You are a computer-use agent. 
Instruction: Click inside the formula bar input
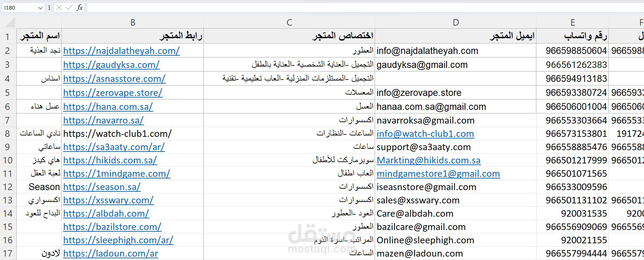point(365,8)
